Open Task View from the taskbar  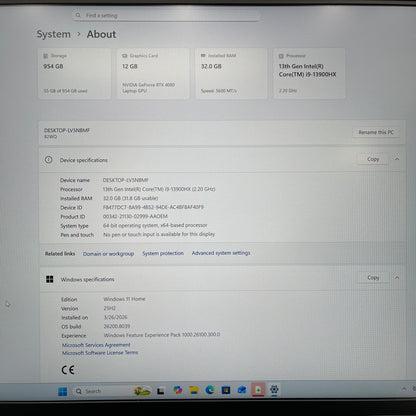point(161,391)
